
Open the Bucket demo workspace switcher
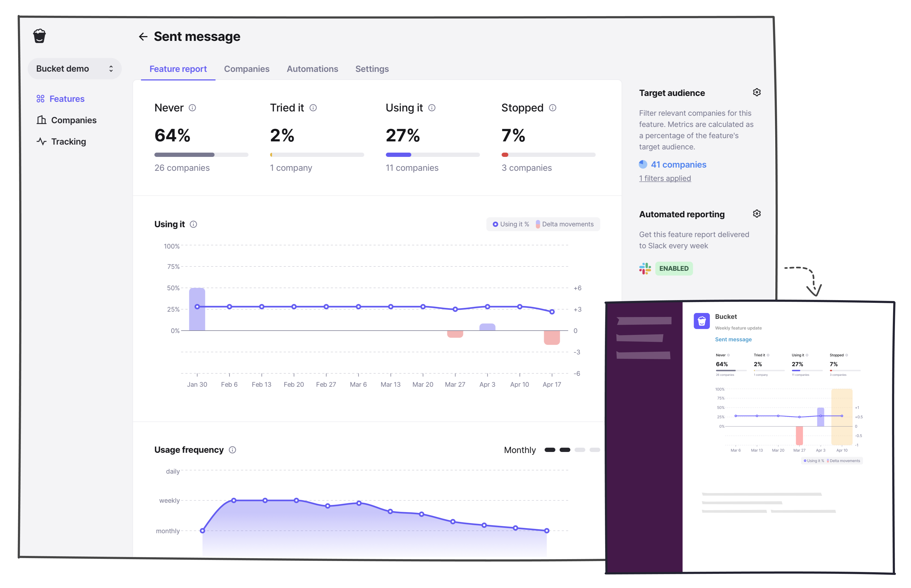pos(75,69)
